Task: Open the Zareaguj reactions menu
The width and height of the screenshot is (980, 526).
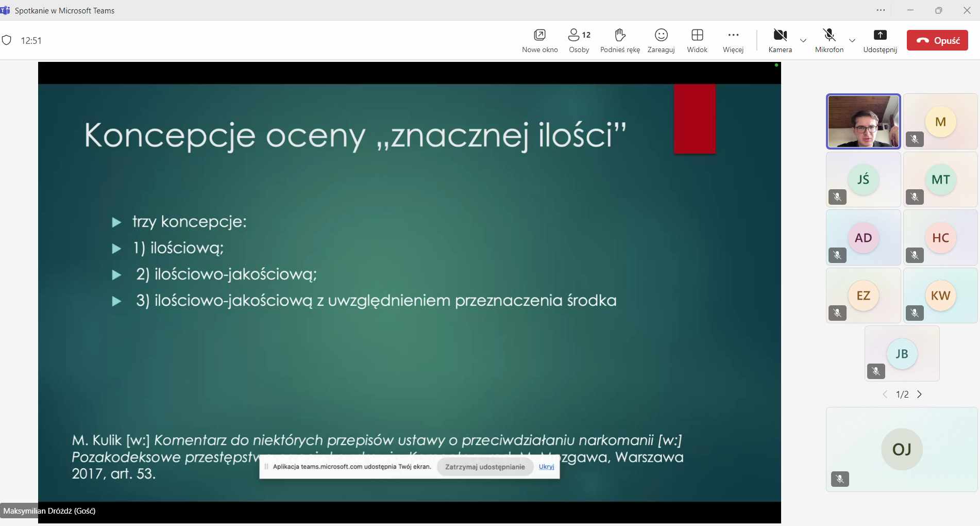Action: coord(661,41)
